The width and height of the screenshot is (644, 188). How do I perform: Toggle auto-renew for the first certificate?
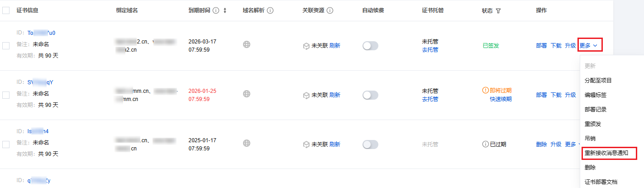coord(370,46)
